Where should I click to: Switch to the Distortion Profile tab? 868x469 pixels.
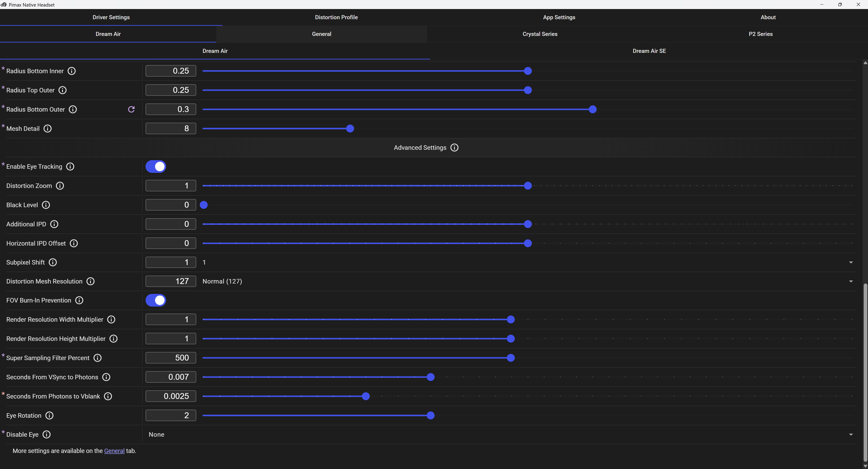tap(336, 17)
